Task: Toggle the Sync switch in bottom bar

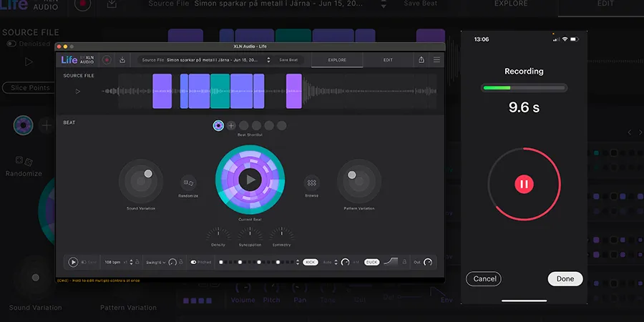Action: pyautogui.click(x=84, y=262)
